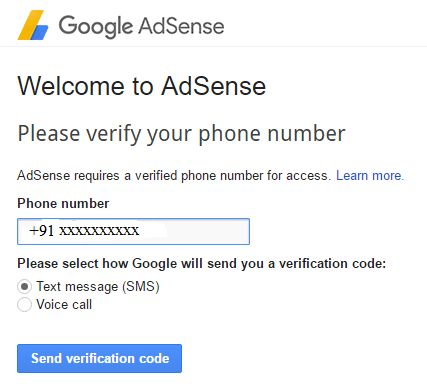Viewport: 427px width, 388px height.
Task: Click the AdSense word in the header
Action: (x=181, y=26)
